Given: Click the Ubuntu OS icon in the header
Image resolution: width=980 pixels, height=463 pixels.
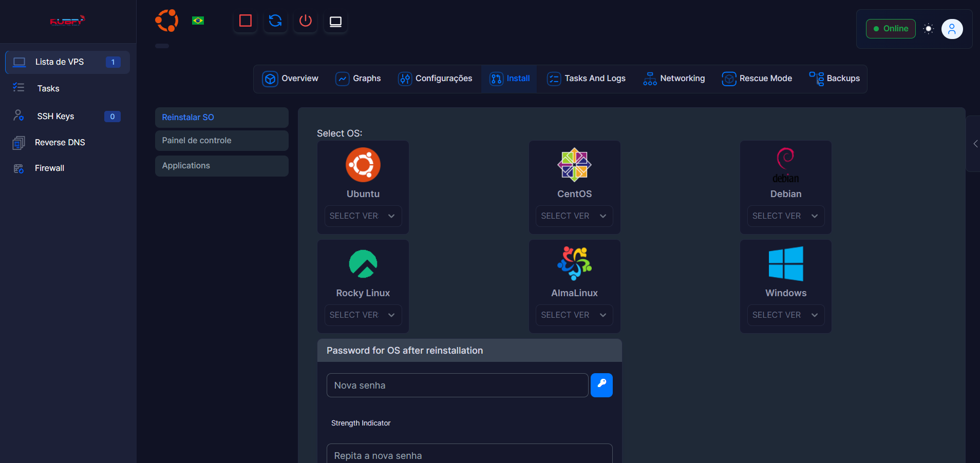Looking at the screenshot, I should (x=167, y=21).
